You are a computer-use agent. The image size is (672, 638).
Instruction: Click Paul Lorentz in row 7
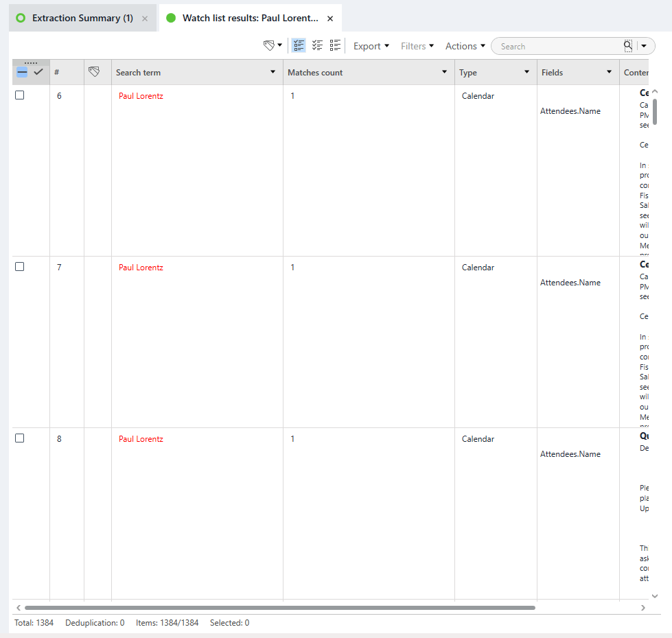click(141, 268)
